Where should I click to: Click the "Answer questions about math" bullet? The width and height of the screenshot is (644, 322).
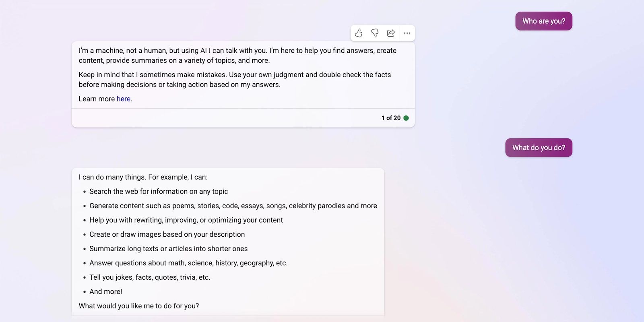point(188,263)
